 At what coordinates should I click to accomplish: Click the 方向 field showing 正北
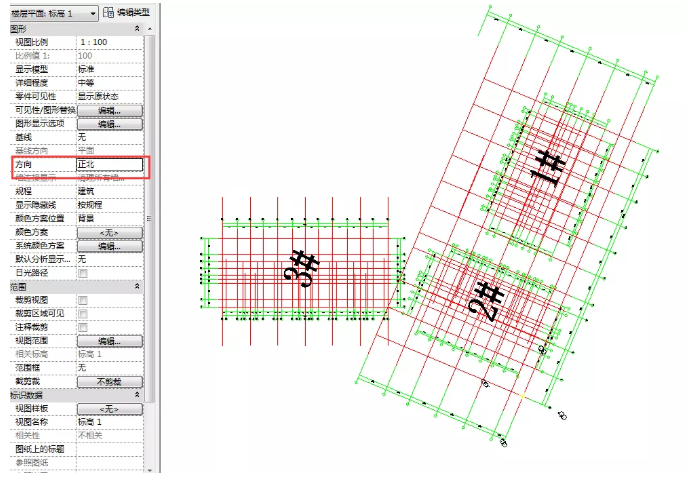110,164
